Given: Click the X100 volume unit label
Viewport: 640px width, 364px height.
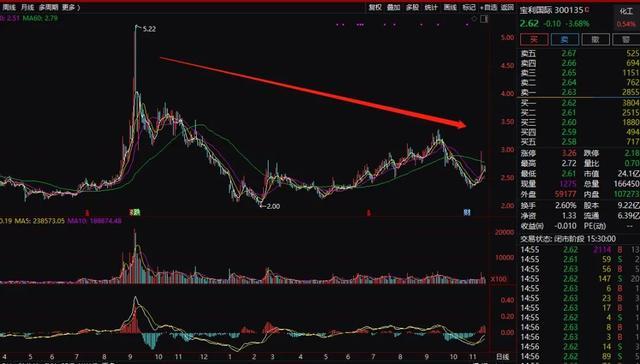Looking at the screenshot, I should [x=498, y=279].
